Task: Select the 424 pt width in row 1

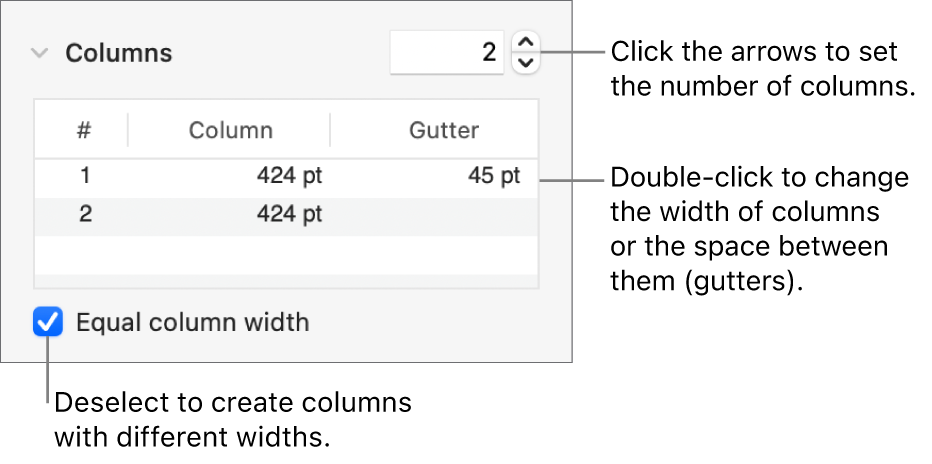Action: coord(289,177)
